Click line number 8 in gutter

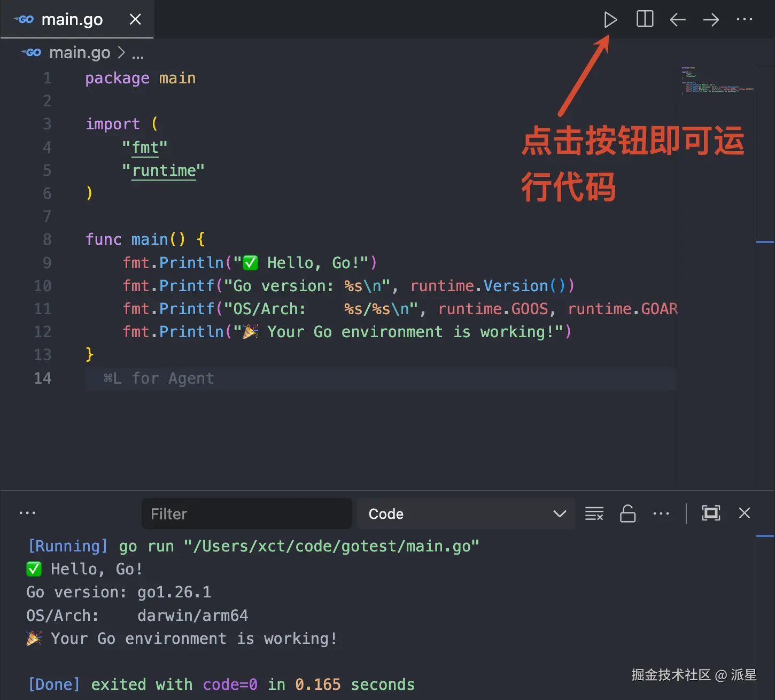tap(47, 239)
